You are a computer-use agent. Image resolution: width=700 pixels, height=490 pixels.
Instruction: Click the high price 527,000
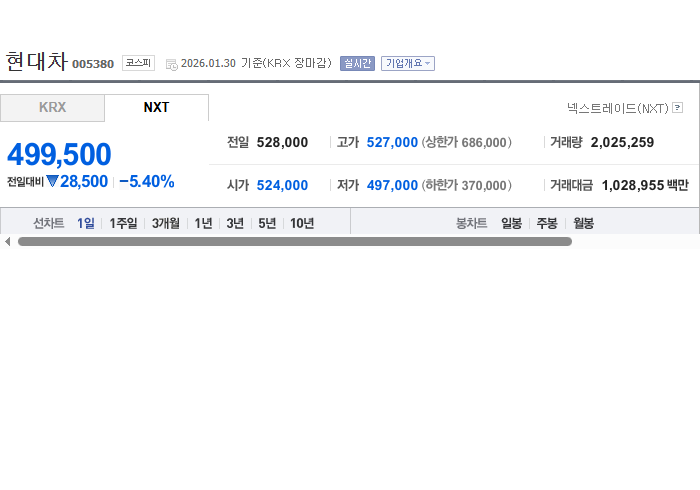pyautogui.click(x=392, y=142)
